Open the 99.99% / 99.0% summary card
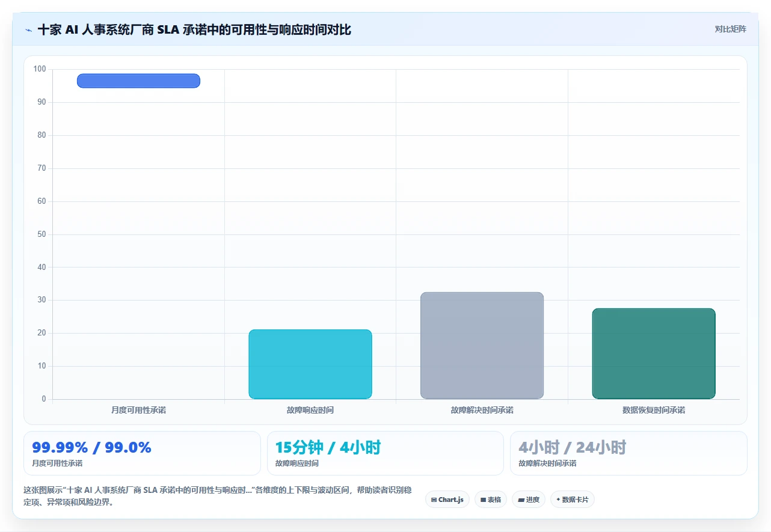The width and height of the screenshot is (771, 532). 142,453
